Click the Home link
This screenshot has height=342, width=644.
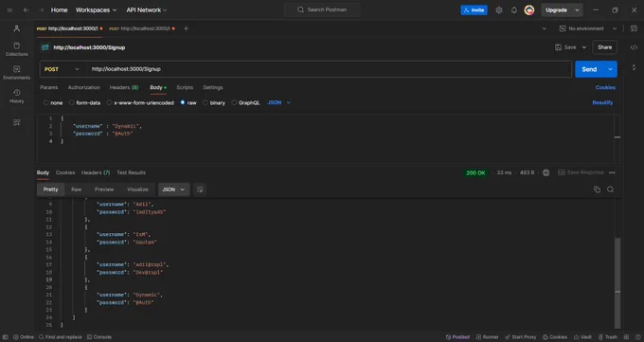pos(59,9)
